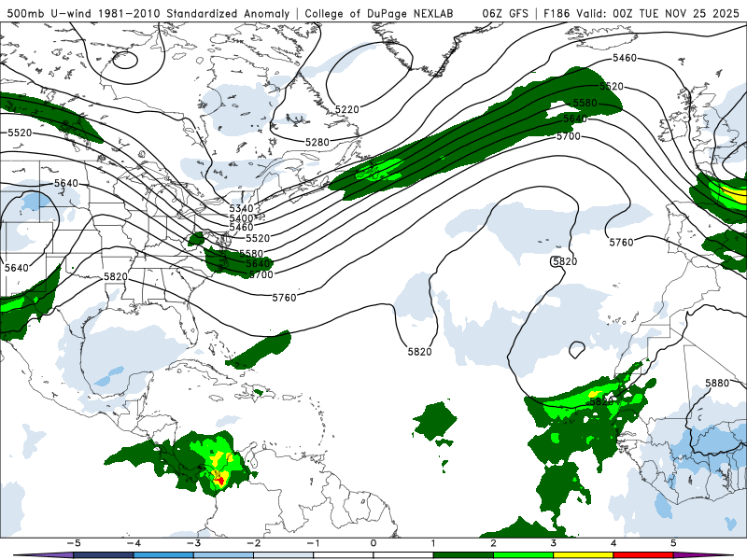Screen dimensions: 747x560
Task: Click the yellow anomaly band near the British Isles
Action: [x=733, y=194]
